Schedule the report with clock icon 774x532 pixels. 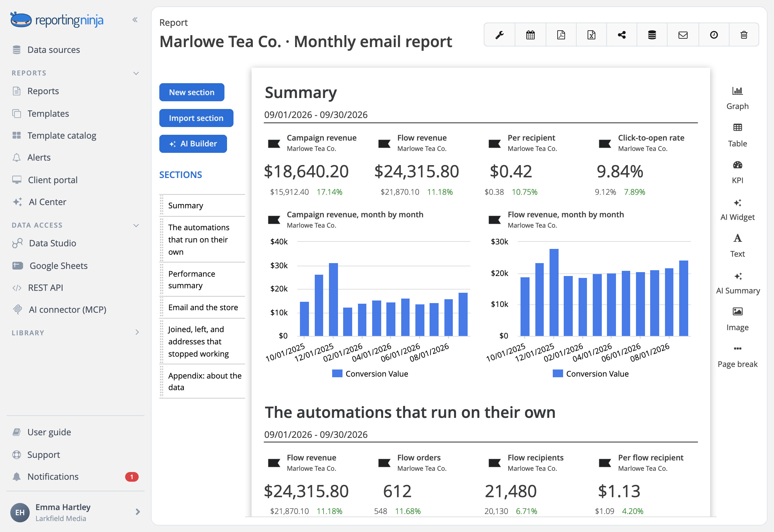point(714,35)
